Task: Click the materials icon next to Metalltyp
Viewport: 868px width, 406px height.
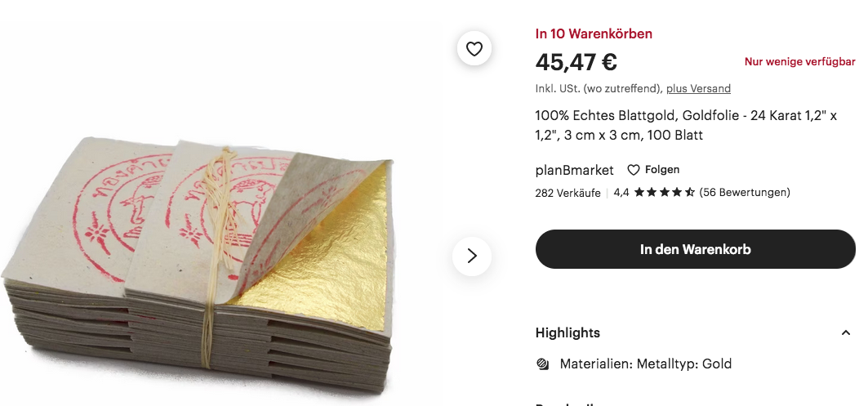Action: click(543, 364)
